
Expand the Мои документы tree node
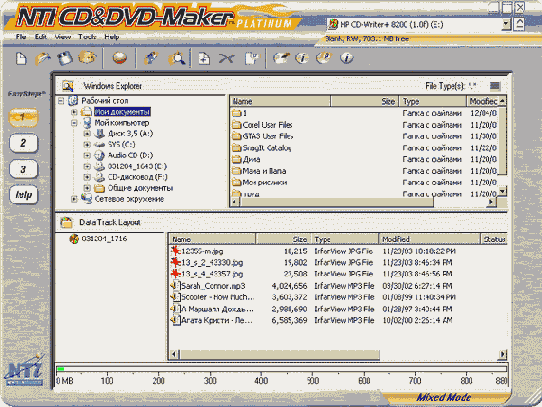74,112
